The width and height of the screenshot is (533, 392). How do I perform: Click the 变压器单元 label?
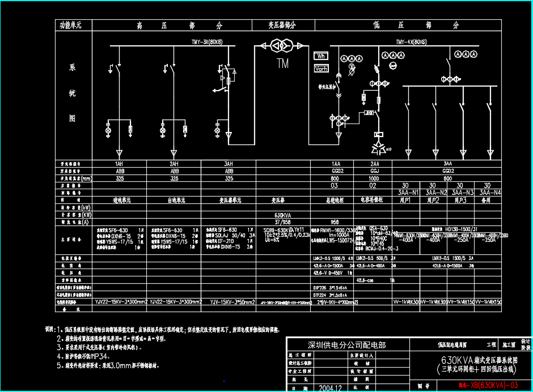pyautogui.click(x=230, y=201)
